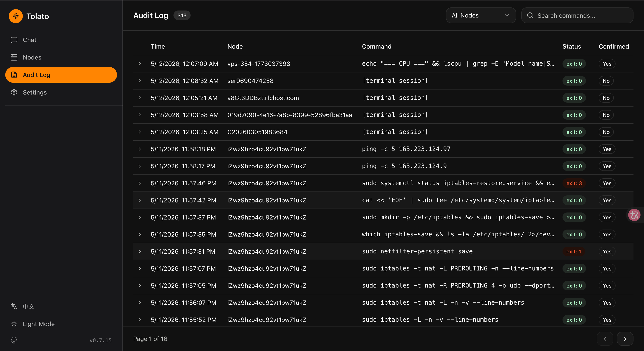Click the red exit: 3 status badge
This screenshot has height=351, width=644.
(x=574, y=183)
